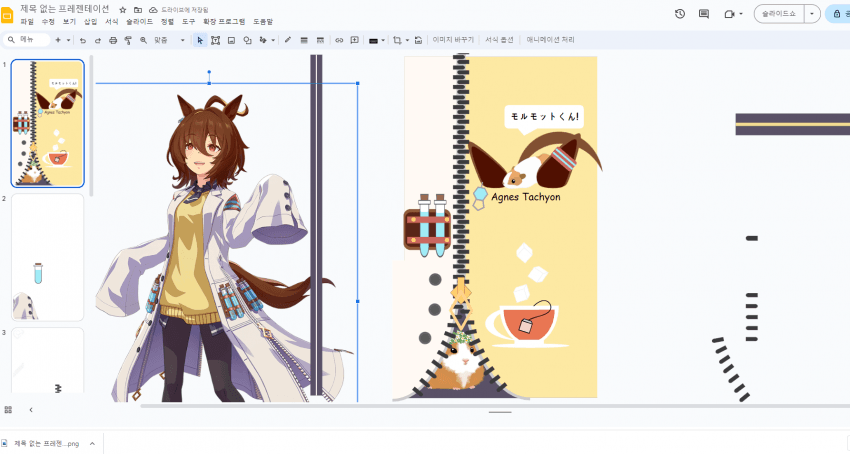
Task: Click the reset image icon
Action: pos(418,40)
